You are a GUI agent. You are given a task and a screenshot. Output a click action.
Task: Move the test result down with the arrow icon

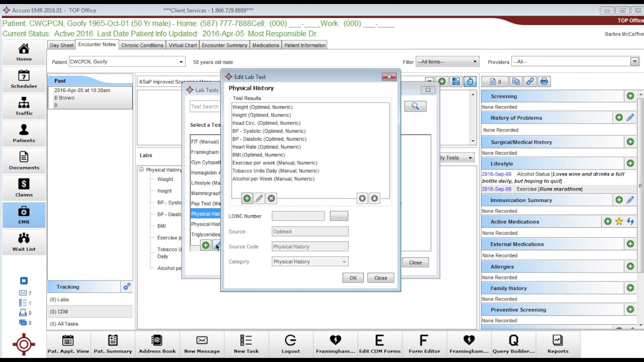click(374, 199)
